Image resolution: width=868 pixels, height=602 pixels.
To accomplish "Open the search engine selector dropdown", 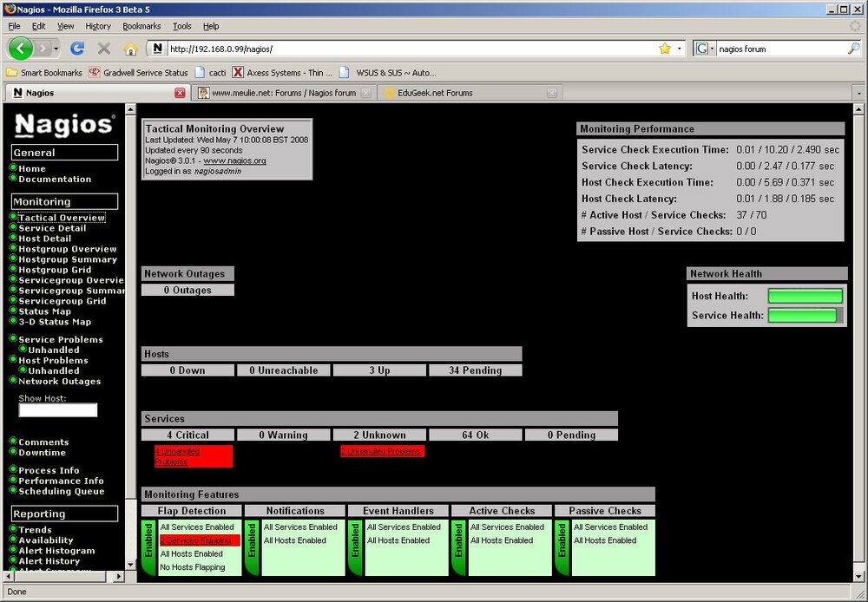I will point(704,49).
